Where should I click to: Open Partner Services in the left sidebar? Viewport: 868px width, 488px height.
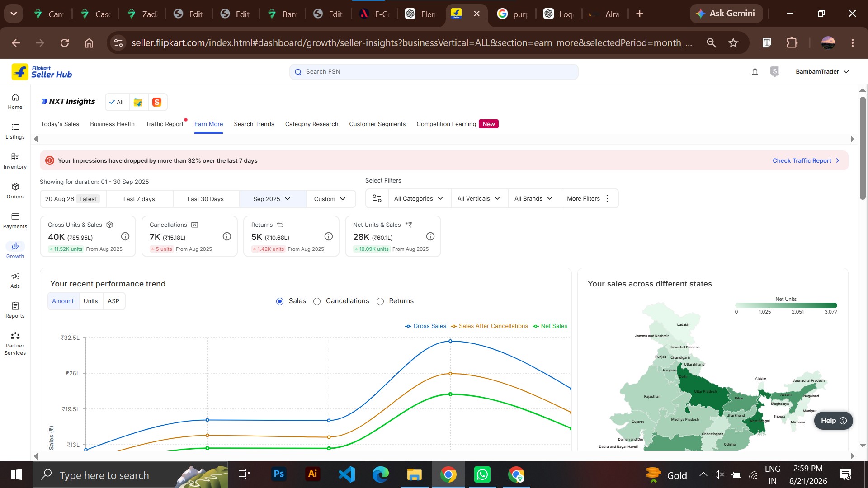pos(15,343)
